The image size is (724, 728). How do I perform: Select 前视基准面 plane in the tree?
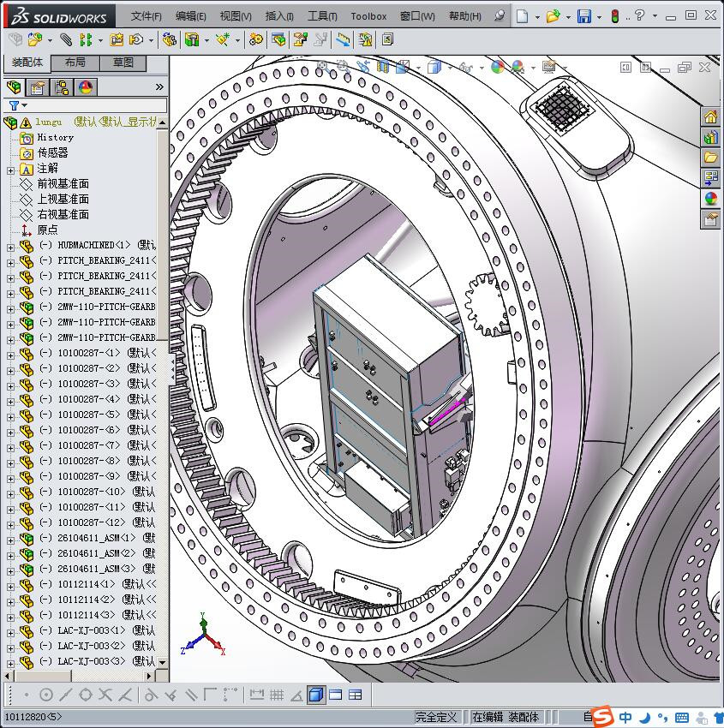point(63,183)
